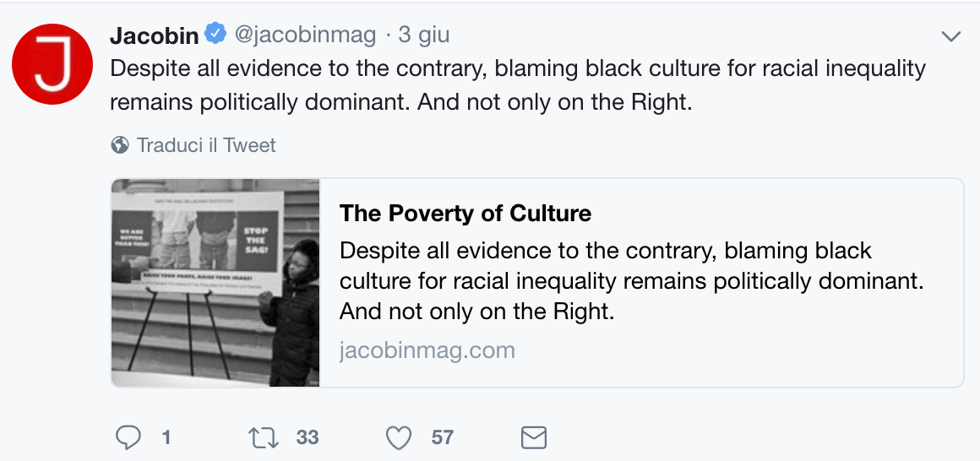The image size is (980, 461).
Task: Click The Poverty of Culture headline
Action: click(465, 214)
